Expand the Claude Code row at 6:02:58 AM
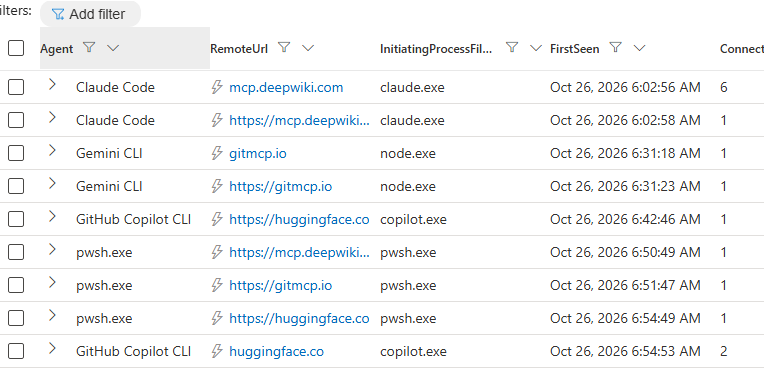764x387 pixels. 53,117
